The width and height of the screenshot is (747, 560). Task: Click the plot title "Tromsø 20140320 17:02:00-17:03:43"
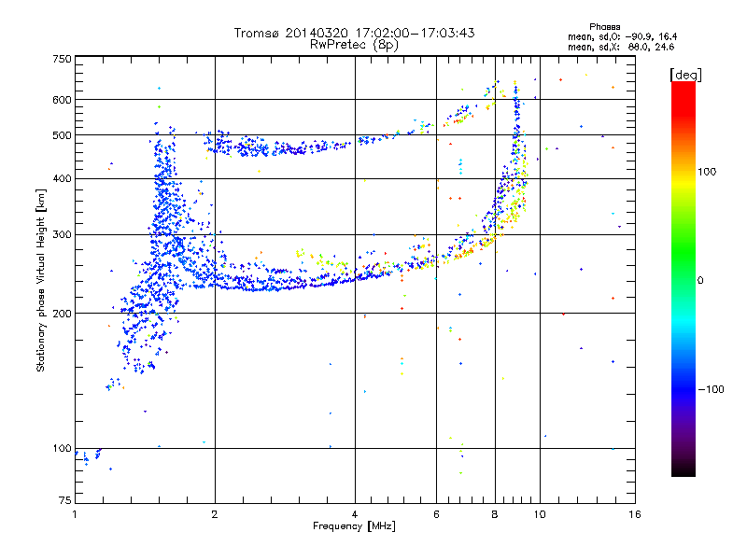click(x=354, y=33)
